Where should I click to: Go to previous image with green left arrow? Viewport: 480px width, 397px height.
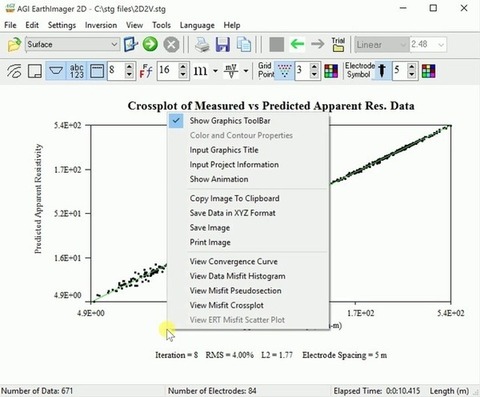click(x=297, y=44)
